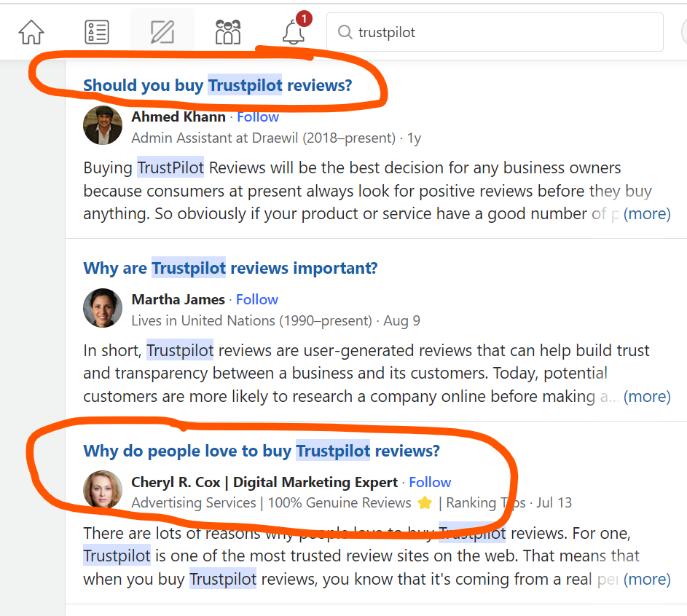The image size is (687, 616).
Task: Follow Cheryl R. Cox
Action: click(x=430, y=482)
